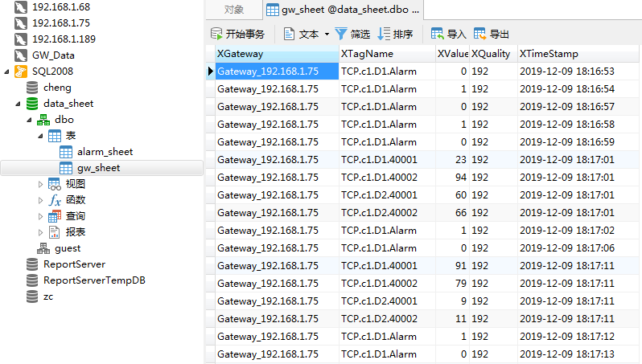Click the XTimeStamp column header
This screenshot has height=364, width=642.
click(x=578, y=54)
